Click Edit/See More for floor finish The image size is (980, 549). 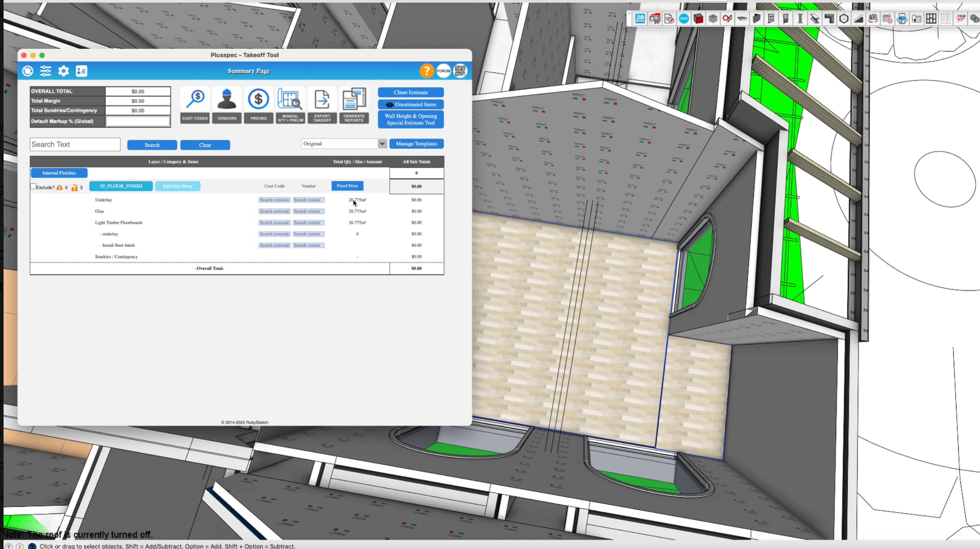177,186
